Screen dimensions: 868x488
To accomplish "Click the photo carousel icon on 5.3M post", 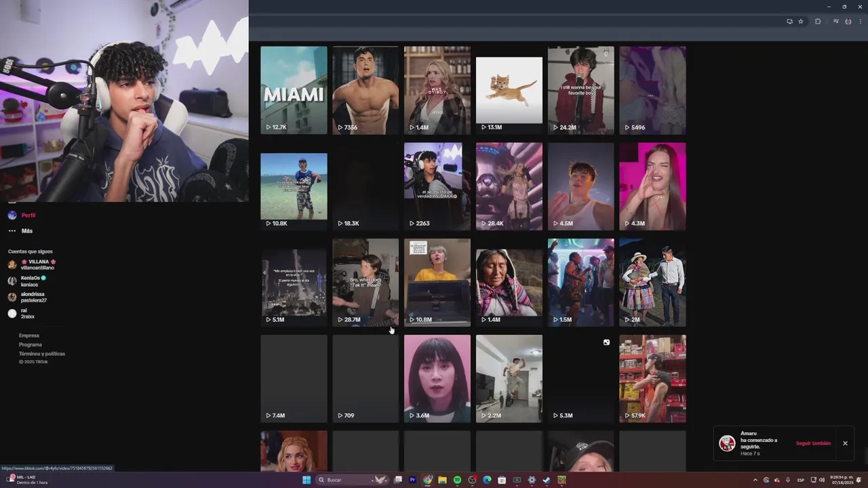I will click(x=606, y=342).
